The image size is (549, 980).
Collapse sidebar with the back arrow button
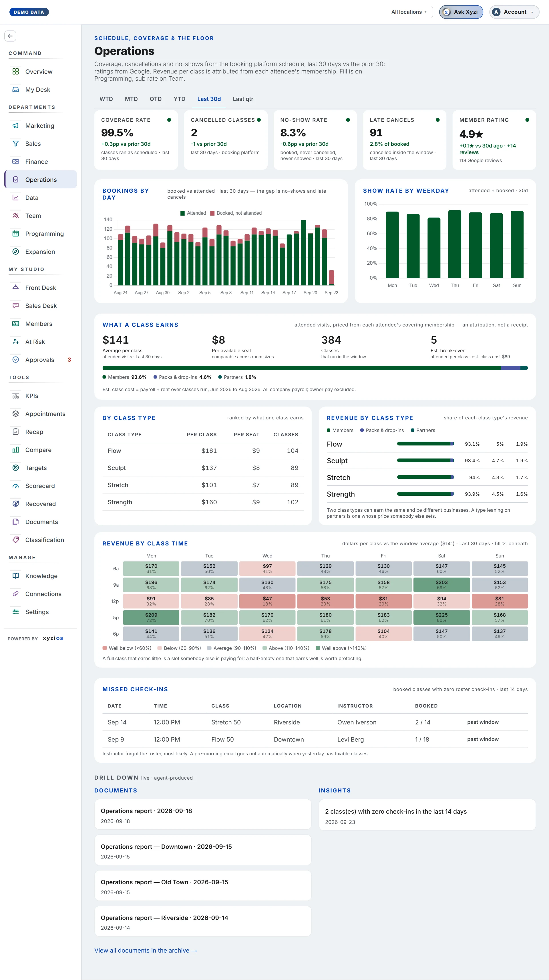(x=10, y=36)
